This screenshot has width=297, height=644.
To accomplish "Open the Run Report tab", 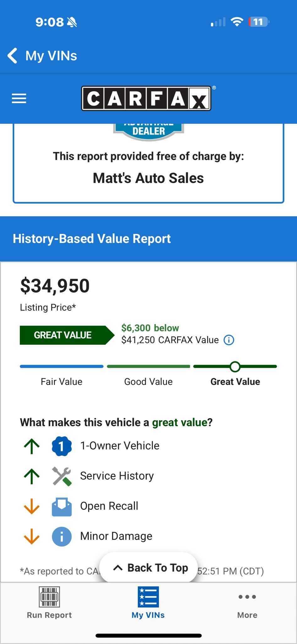I will [x=49, y=603].
